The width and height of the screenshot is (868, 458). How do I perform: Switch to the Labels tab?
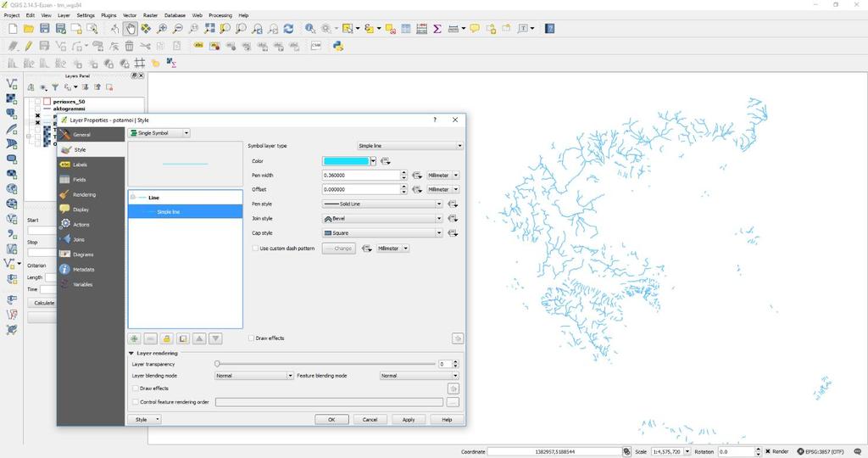point(91,165)
